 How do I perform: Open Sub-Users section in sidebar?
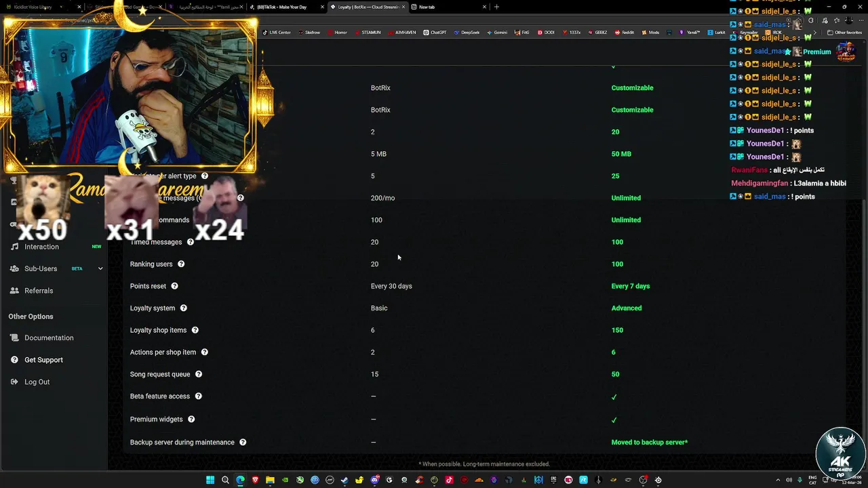(41, 268)
